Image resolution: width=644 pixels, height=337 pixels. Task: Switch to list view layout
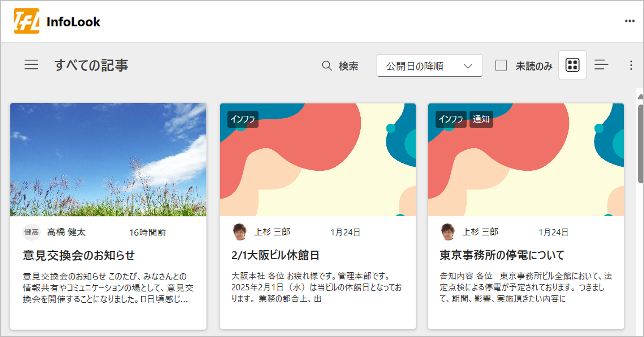pyautogui.click(x=601, y=65)
